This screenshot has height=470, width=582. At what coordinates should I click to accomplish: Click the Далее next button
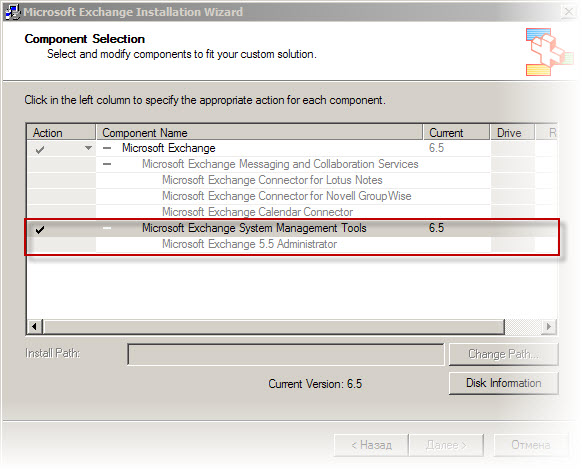pos(446,445)
